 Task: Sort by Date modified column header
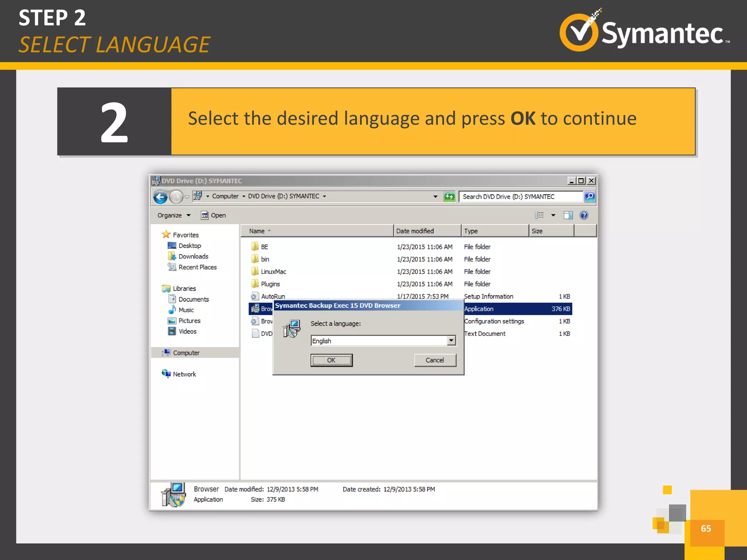click(x=427, y=231)
